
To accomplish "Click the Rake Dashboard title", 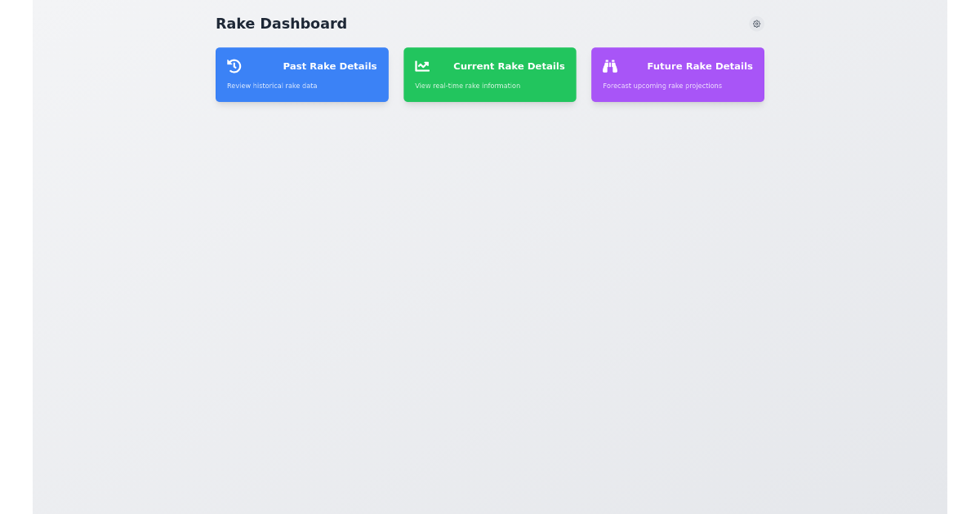I will click(x=281, y=24).
